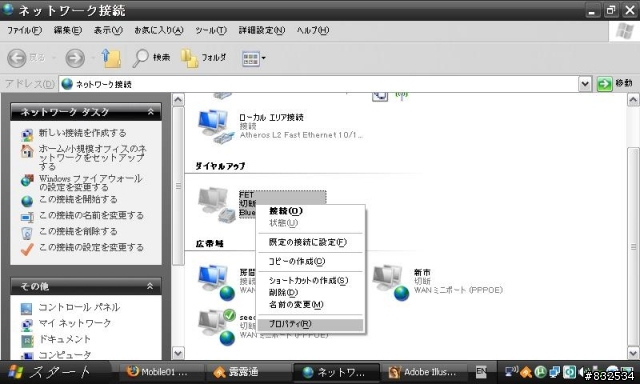Open the 編集(E) menu
Screen dimensions: 640x384
tap(68, 30)
